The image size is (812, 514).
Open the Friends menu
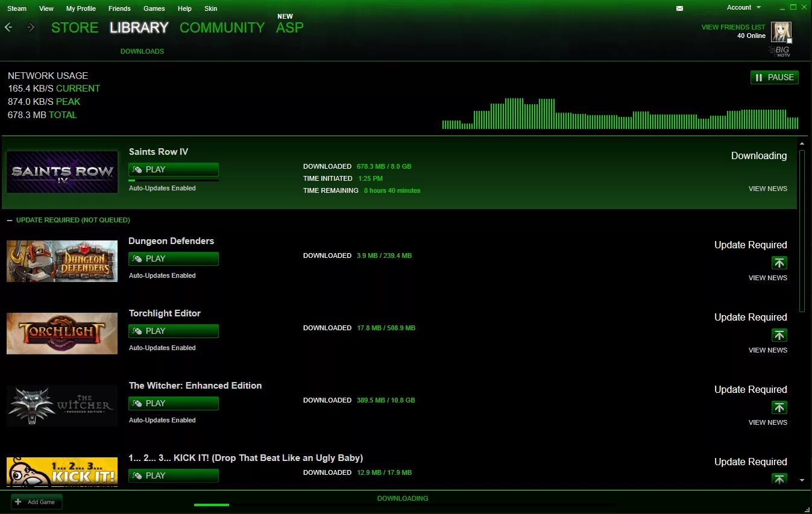click(119, 8)
